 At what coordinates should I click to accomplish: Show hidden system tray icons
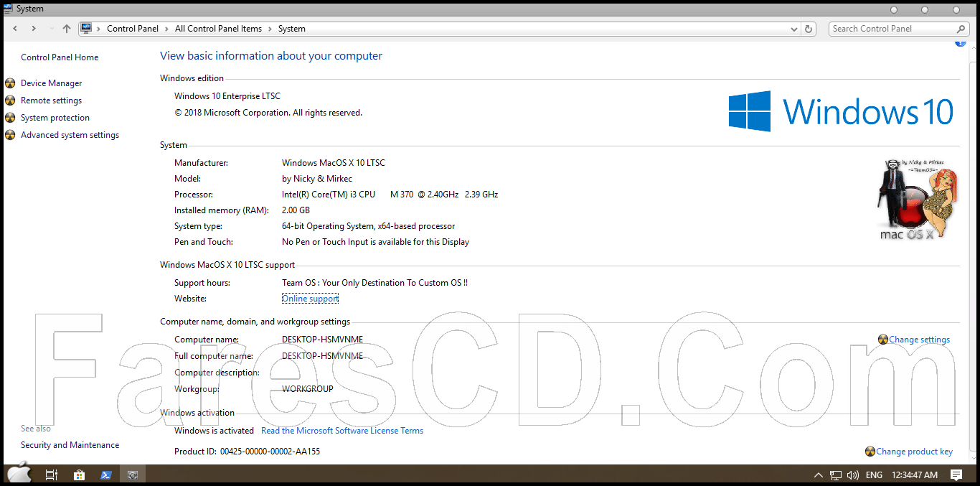(x=819, y=475)
